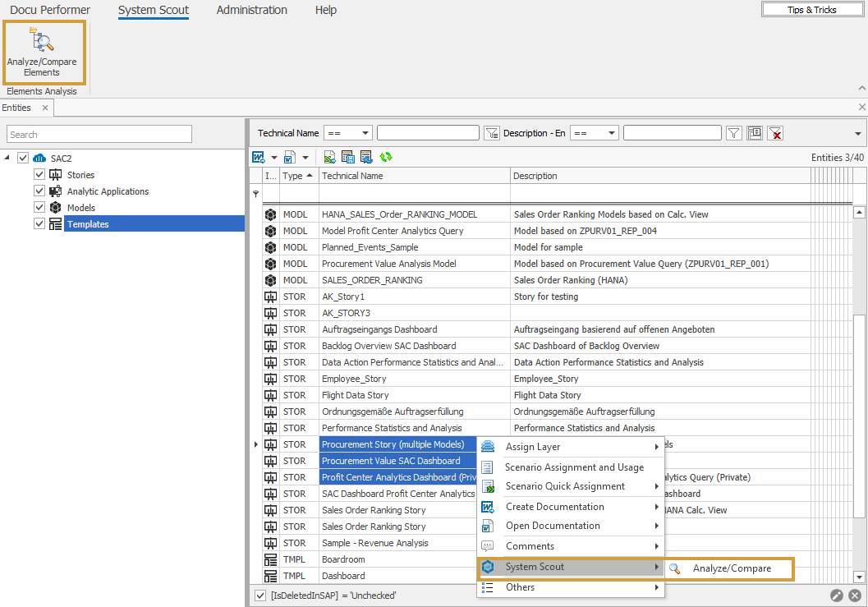Screen dimensions: 868x607
Task: Refresh the entities list
Action: coord(384,157)
